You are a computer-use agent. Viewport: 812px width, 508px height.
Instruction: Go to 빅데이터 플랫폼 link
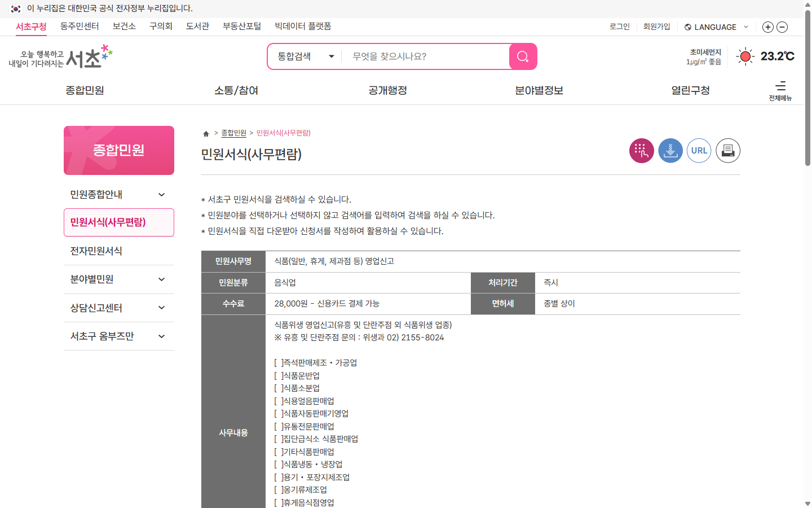303,27
